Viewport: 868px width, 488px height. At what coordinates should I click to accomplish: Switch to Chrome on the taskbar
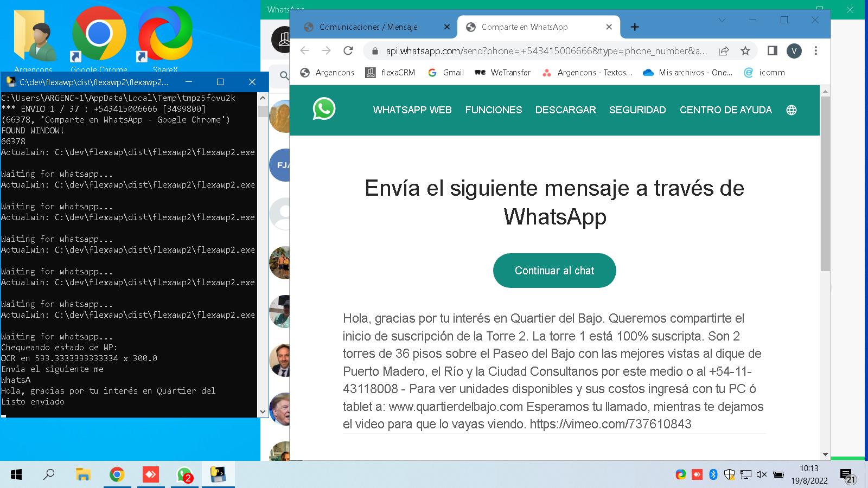(x=117, y=475)
